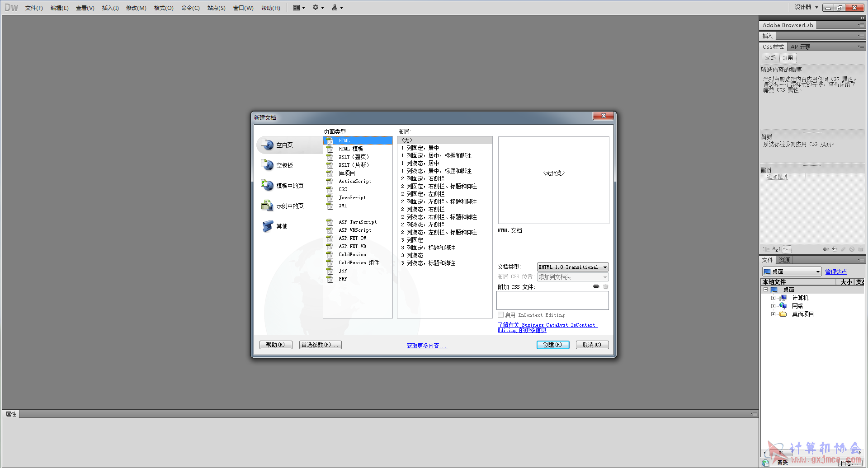Select the 示例中的页 category
This screenshot has width=868, height=468.
[x=283, y=206]
